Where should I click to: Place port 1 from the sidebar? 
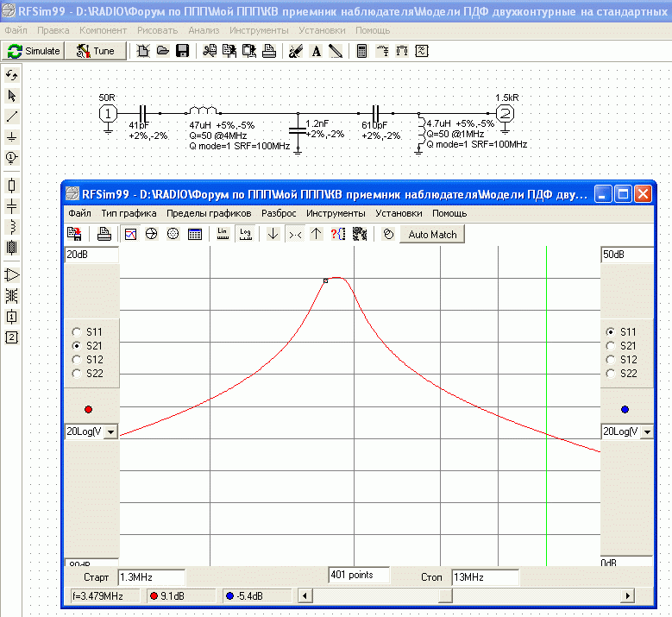tap(11, 317)
